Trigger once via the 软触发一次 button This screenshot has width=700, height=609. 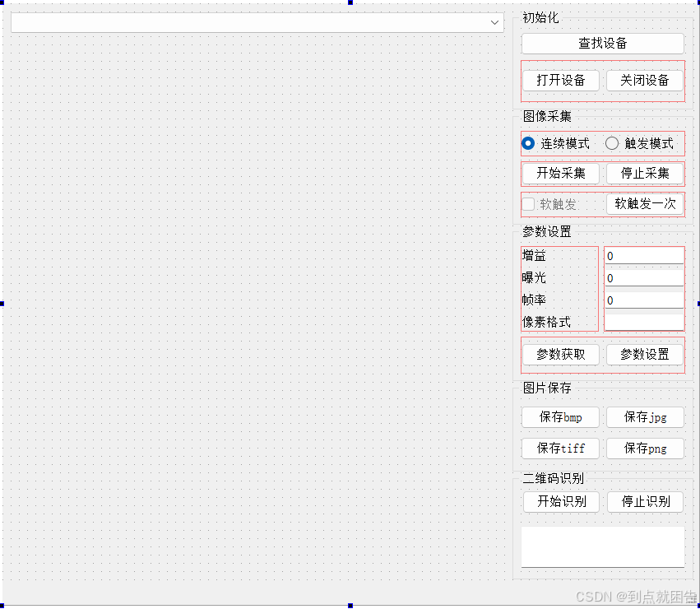click(645, 204)
